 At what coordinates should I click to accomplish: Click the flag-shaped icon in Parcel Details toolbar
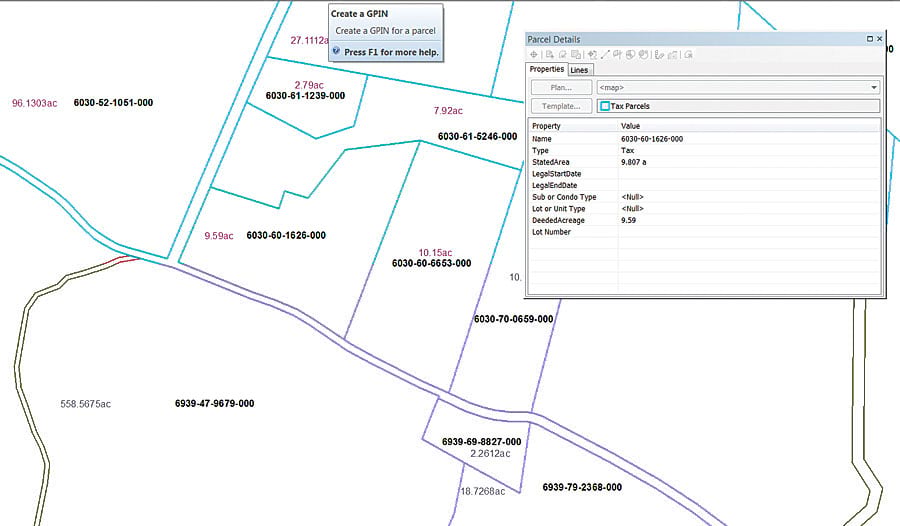[x=618, y=55]
